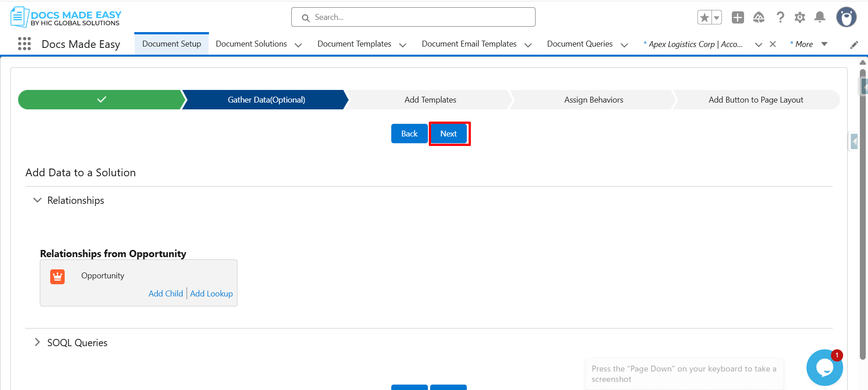Switch to the Document Queries tab
The width and height of the screenshot is (868, 390).
coord(579,44)
